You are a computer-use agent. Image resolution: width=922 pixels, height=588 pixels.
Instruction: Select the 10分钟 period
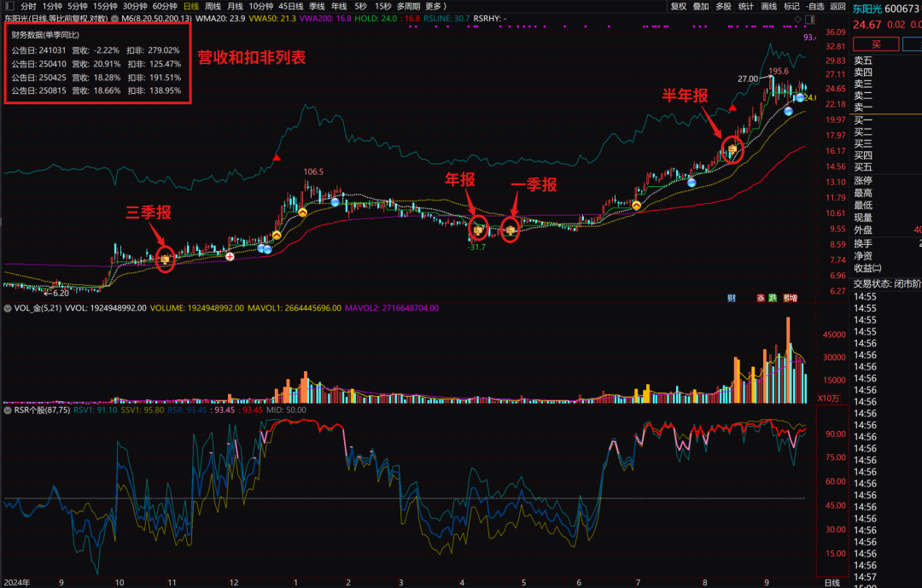(260, 7)
